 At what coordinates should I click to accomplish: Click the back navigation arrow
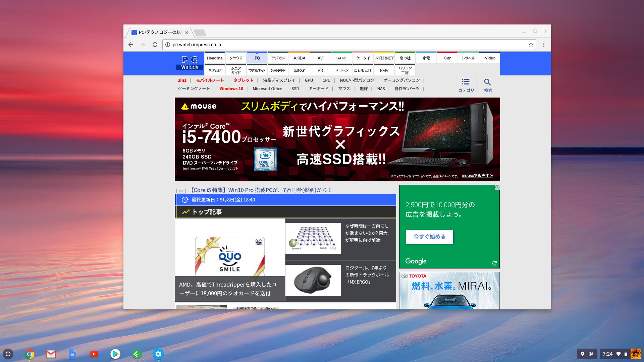(x=130, y=44)
